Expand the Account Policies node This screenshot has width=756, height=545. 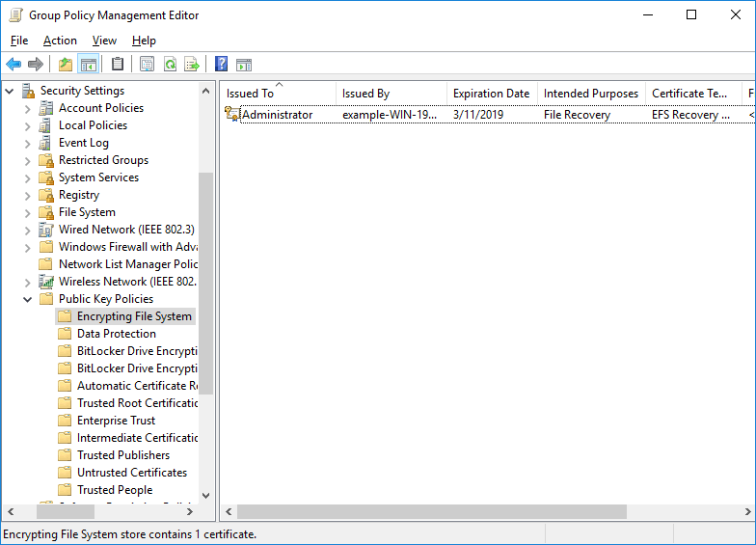[x=27, y=109]
